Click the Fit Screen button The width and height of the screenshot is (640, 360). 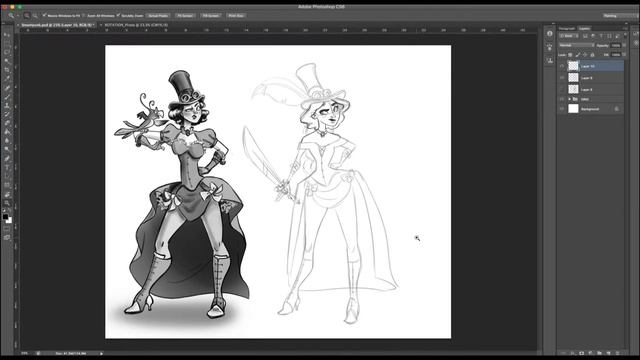click(x=185, y=16)
